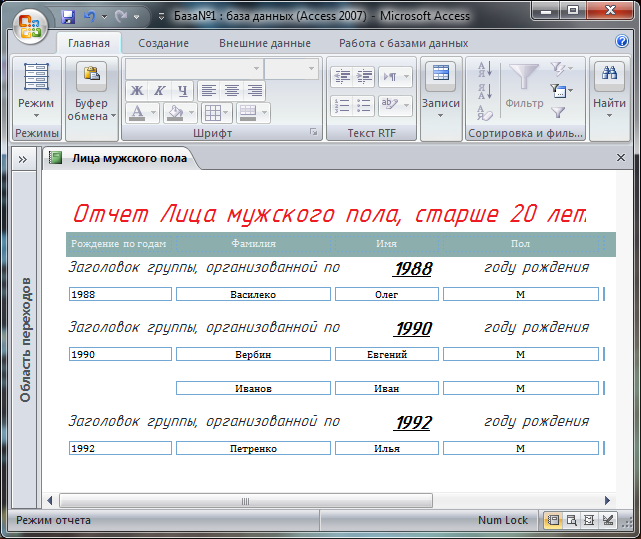
Task: Open Шрифт group dialog launcher
Action: (314, 132)
